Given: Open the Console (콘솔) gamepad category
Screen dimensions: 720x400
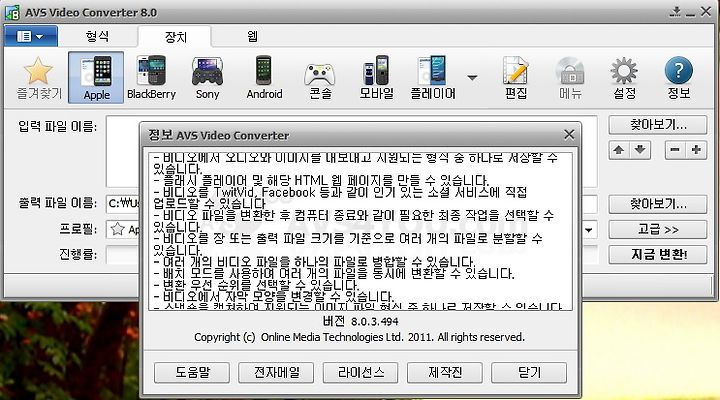Looking at the screenshot, I should click(x=320, y=80).
